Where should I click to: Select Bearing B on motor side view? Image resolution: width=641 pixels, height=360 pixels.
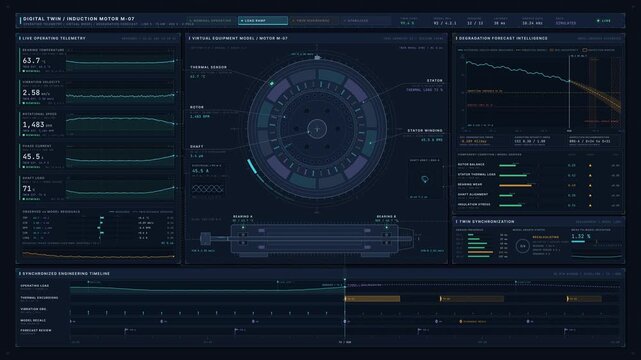click(x=386, y=217)
